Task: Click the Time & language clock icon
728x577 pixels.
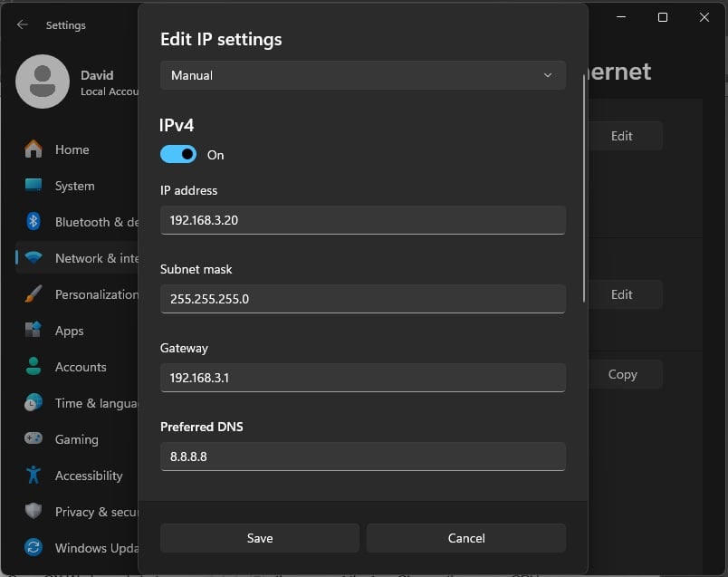Action: pyautogui.click(x=34, y=402)
